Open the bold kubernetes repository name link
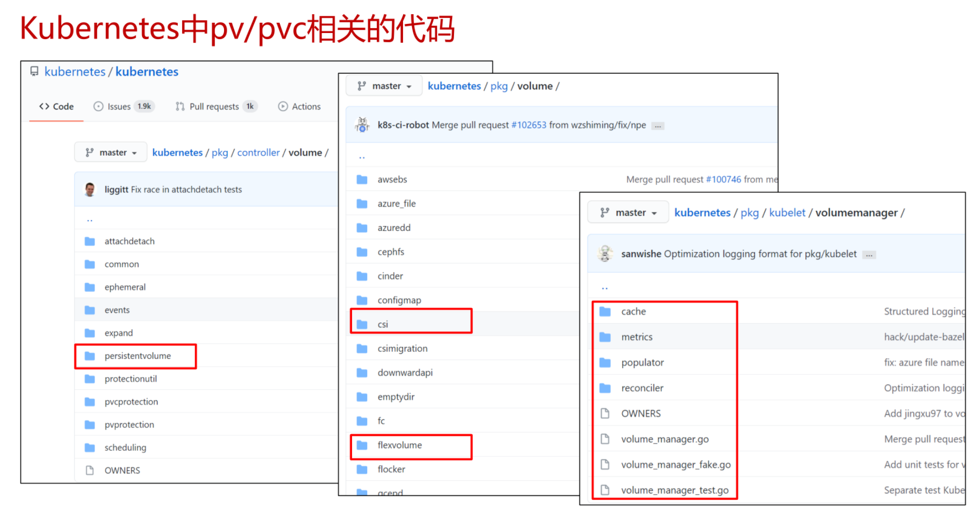 [147, 72]
